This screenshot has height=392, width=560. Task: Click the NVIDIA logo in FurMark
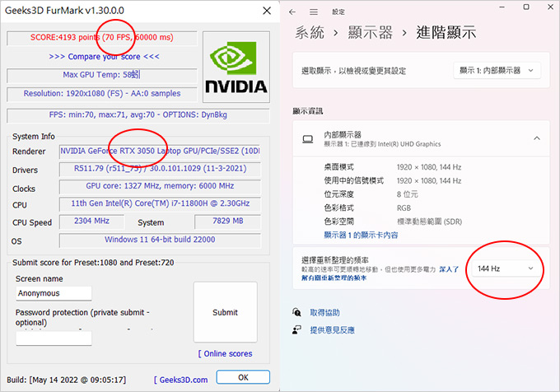coord(236,68)
